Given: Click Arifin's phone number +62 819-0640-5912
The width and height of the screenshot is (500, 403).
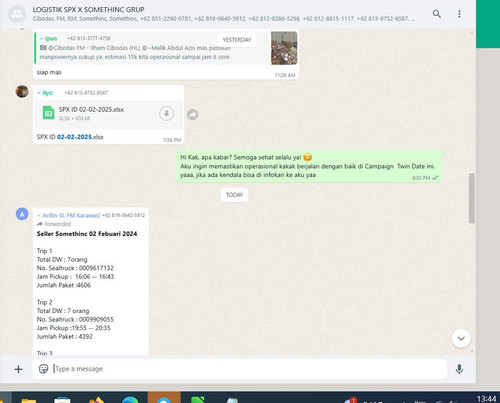Looking at the screenshot, I should point(123,215).
